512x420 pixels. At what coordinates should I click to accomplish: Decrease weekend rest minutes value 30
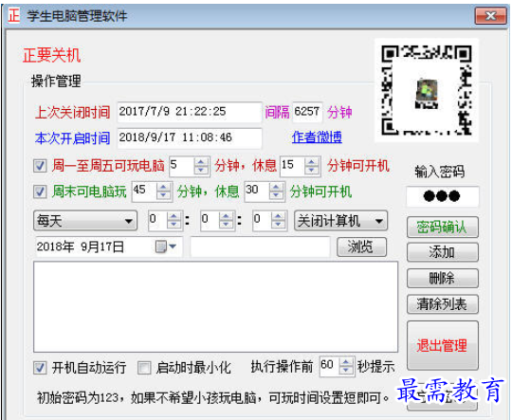[x=276, y=195]
